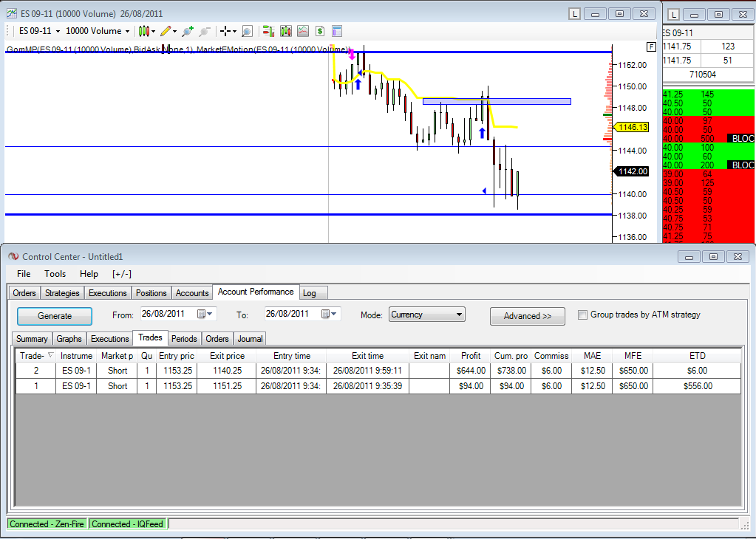Open the File menu
The width and height of the screenshot is (756, 539).
point(24,274)
